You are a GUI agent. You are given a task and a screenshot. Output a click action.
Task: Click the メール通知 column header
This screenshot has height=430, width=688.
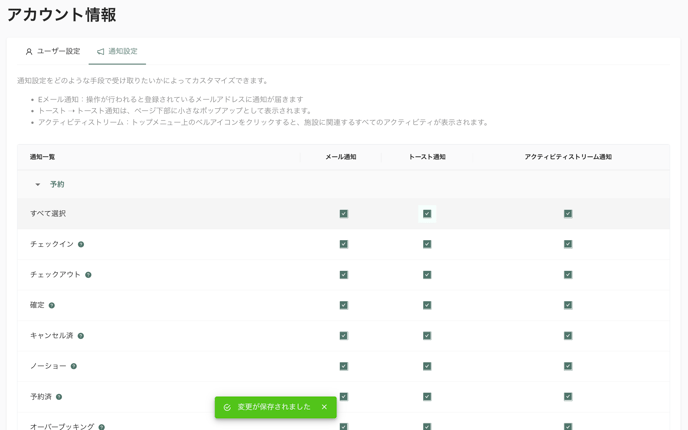coord(341,157)
